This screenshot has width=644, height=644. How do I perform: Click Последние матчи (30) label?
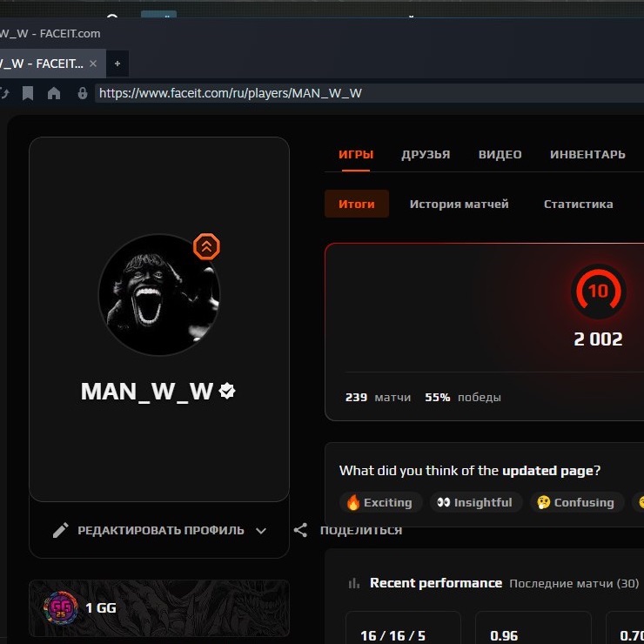coord(574,583)
